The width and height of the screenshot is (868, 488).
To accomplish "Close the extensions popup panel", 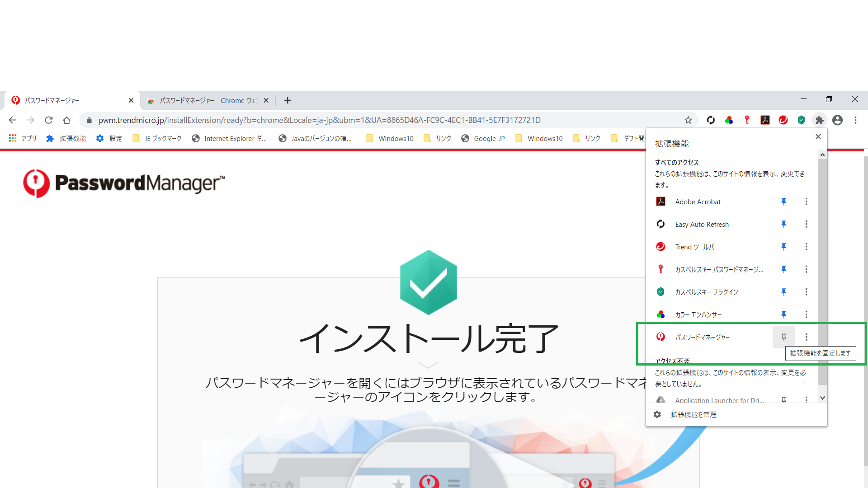I will pos(818,137).
